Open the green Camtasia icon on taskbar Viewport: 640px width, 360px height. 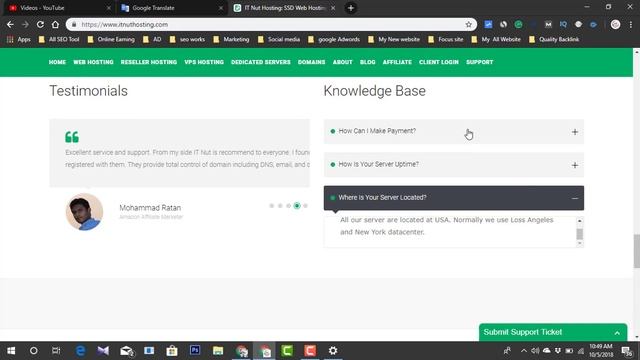pyautogui.click(x=287, y=351)
